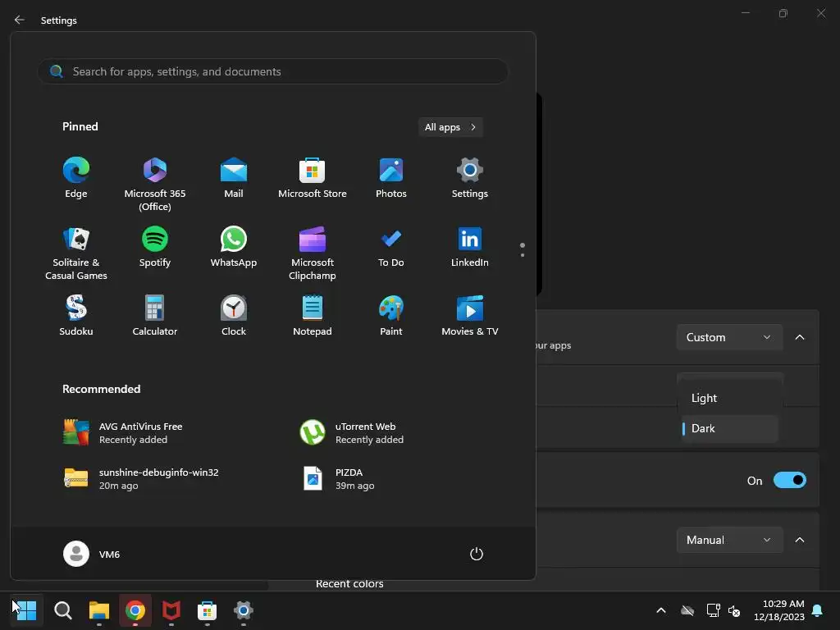Open Microsoft Clipchamp
Image resolution: width=840 pixels, height=630 pixels.
click(313, 253)
